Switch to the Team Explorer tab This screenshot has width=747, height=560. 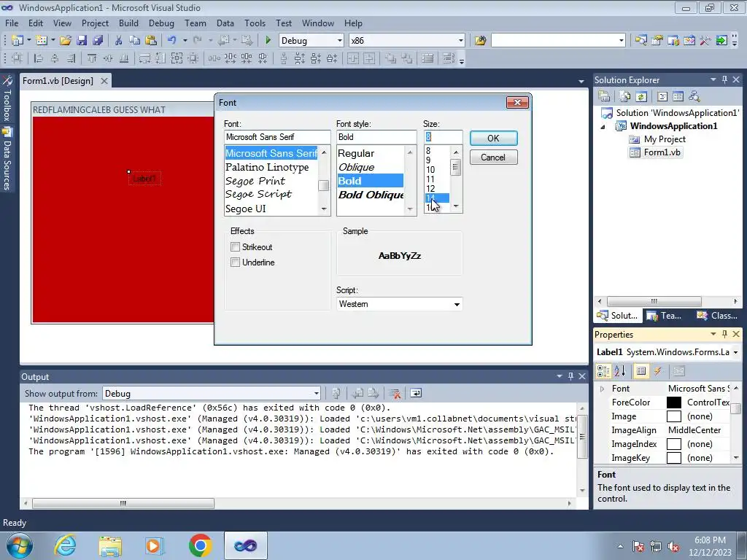665,316
